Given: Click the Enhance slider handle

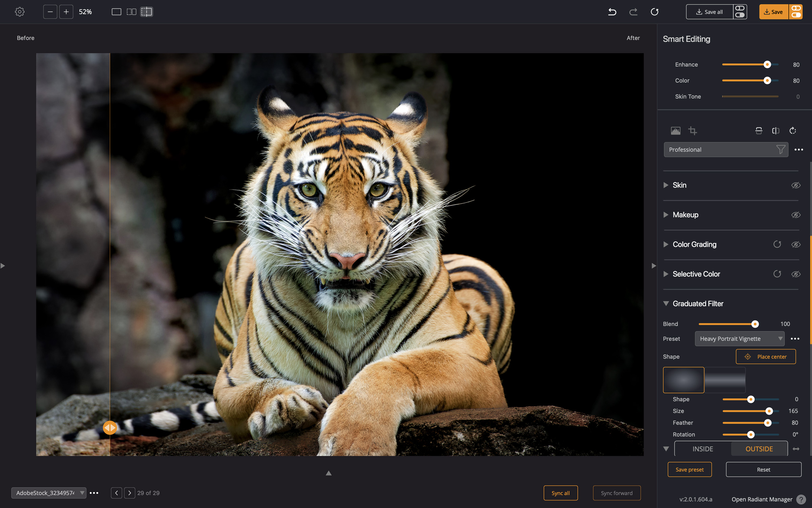Looking at the screenshot, I should (x=767, y=64).
